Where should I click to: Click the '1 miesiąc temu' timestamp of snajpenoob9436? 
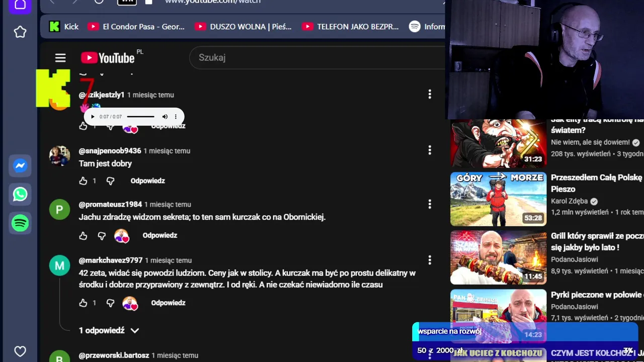(167, 151)
